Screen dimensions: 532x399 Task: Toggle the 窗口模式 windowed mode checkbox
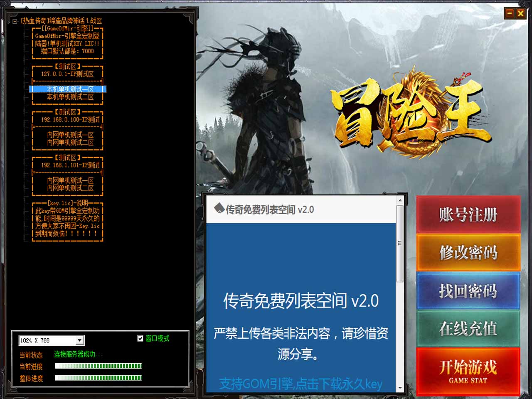[x=140, y=338]
